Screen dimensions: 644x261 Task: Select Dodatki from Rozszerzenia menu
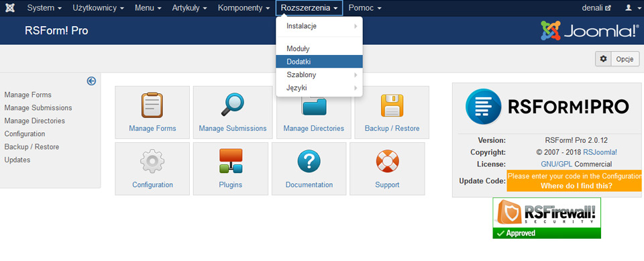(319, 62)
